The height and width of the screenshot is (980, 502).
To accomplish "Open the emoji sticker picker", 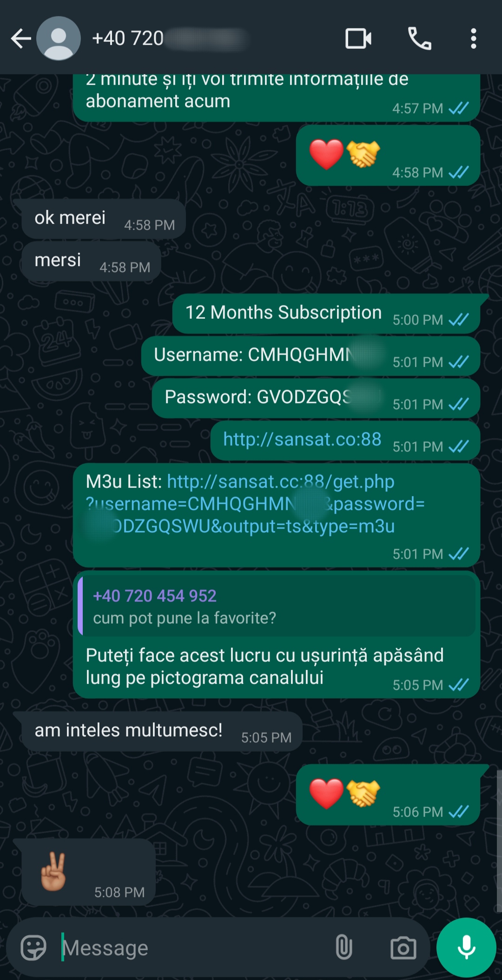I will 33,947.
